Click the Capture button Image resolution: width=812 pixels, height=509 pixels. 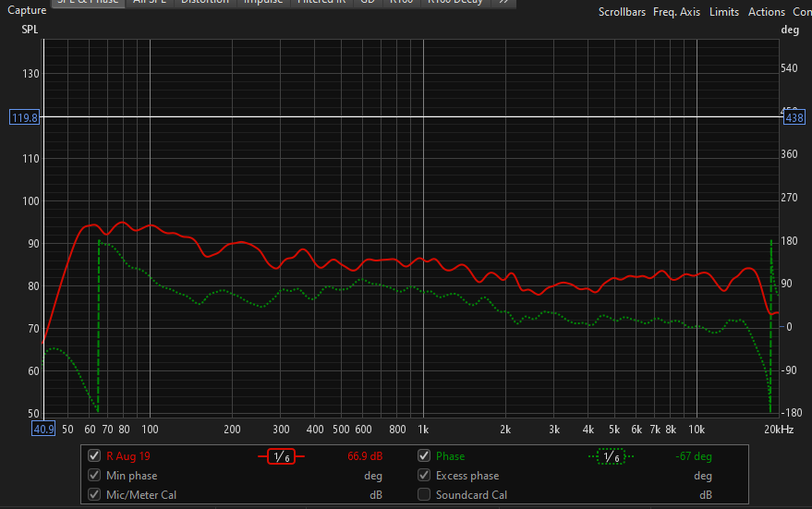coord(26,11)
